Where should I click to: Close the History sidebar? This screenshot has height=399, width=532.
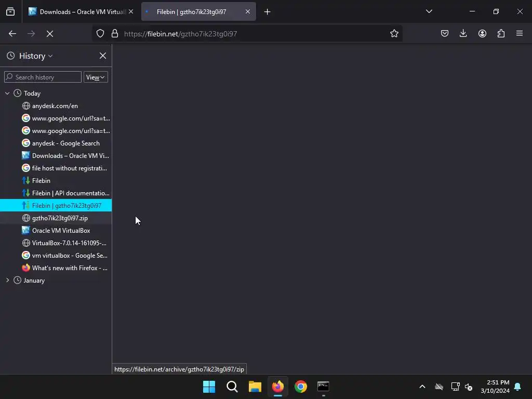click(103, 56)
